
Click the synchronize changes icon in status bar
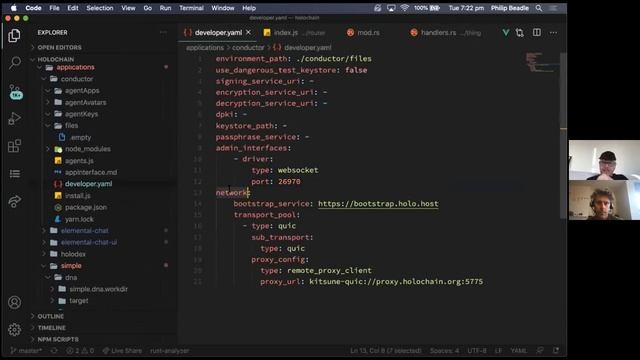[x=54, y=351]
